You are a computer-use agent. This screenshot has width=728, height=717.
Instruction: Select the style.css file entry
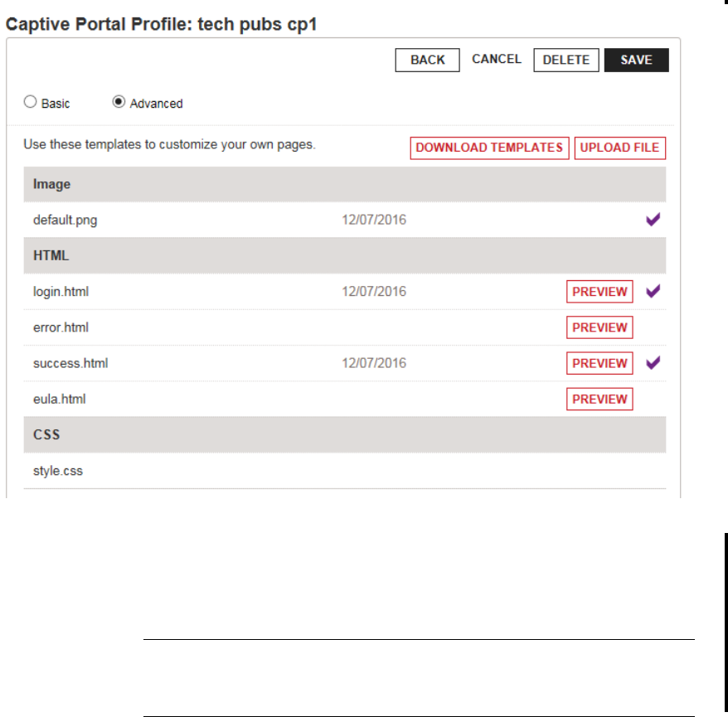click(x=58, y=471)
